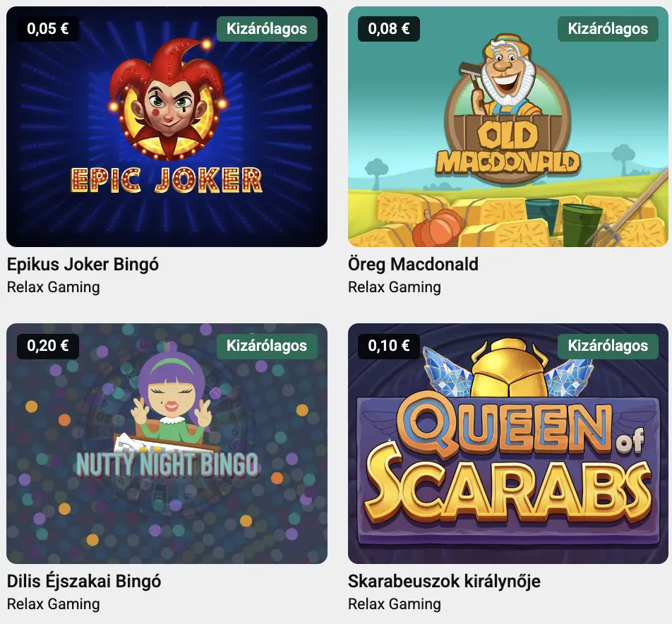Click the 0,08 € price tag
The image size is (672, 624).
click(389, 29)
